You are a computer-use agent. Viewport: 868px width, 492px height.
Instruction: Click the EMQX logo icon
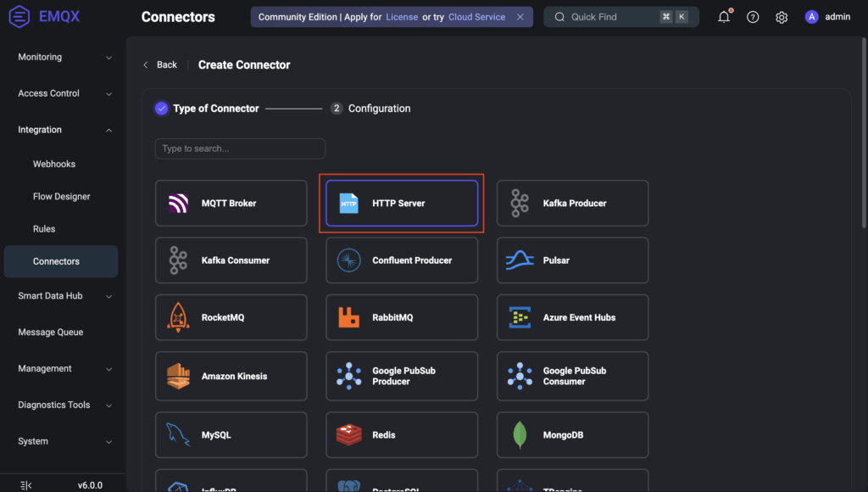(x=19, y=17)
